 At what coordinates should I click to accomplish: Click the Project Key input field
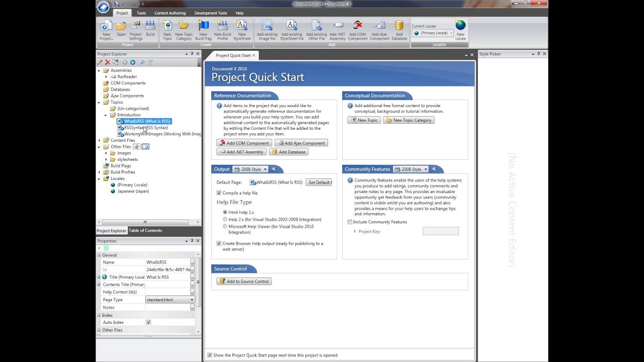[x=440, y=231]
